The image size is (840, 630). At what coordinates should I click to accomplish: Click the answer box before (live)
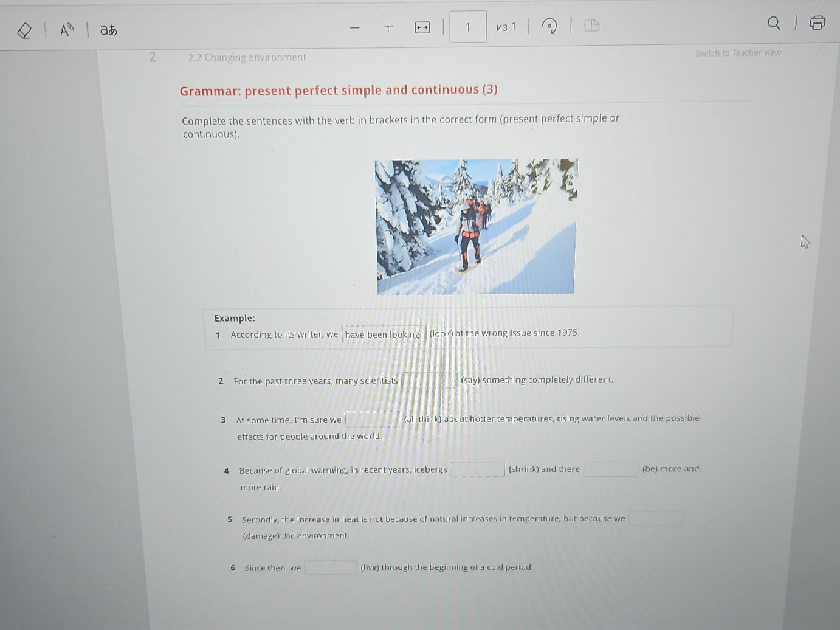pos(331,567)
